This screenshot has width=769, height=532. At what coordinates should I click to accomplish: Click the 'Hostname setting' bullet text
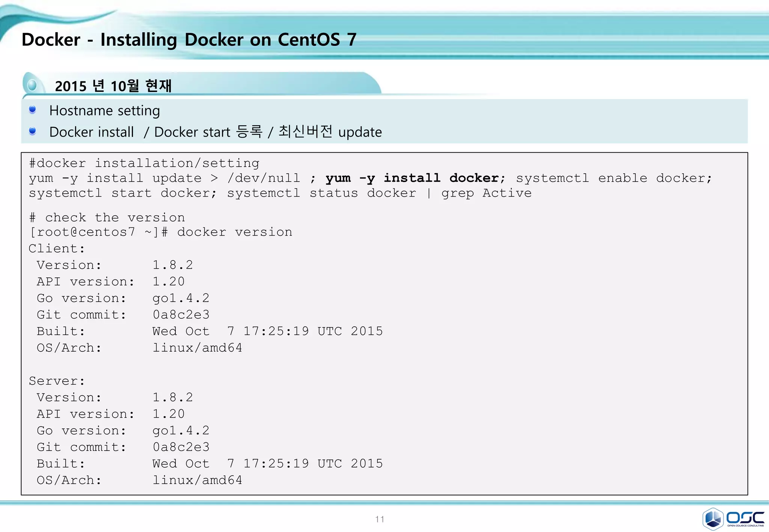pyautogui.click(x=104, y=111)
